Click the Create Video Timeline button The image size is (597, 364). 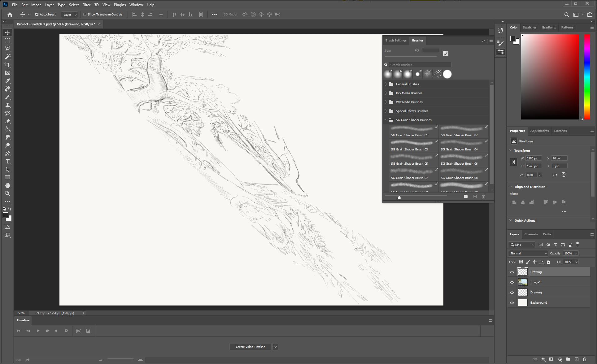(250, 346)
